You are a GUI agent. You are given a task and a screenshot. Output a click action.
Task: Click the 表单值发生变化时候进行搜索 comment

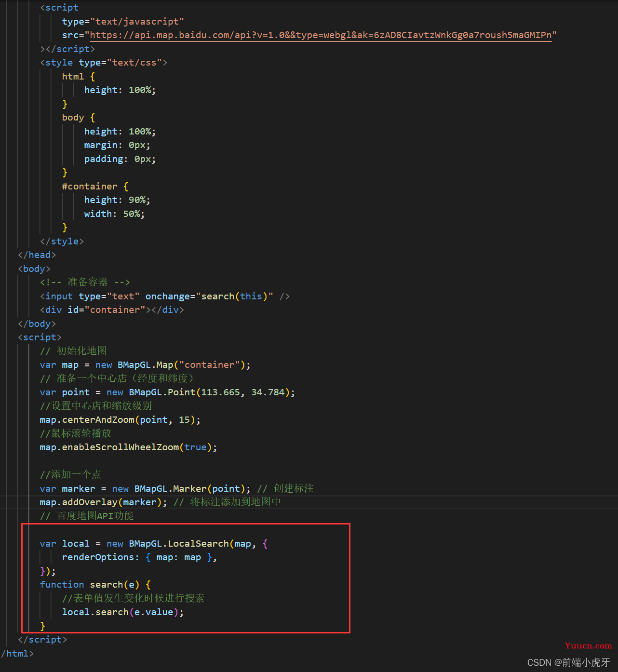(133, 598)
